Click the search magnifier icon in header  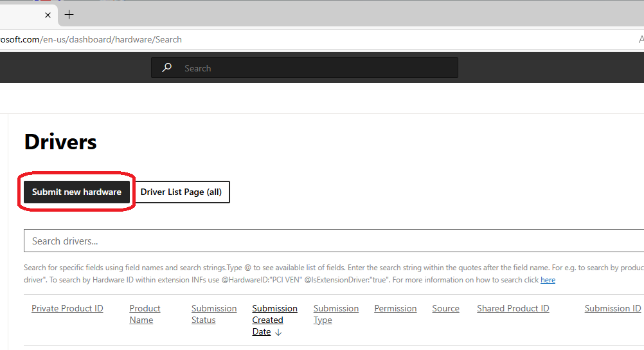[167, 68]
